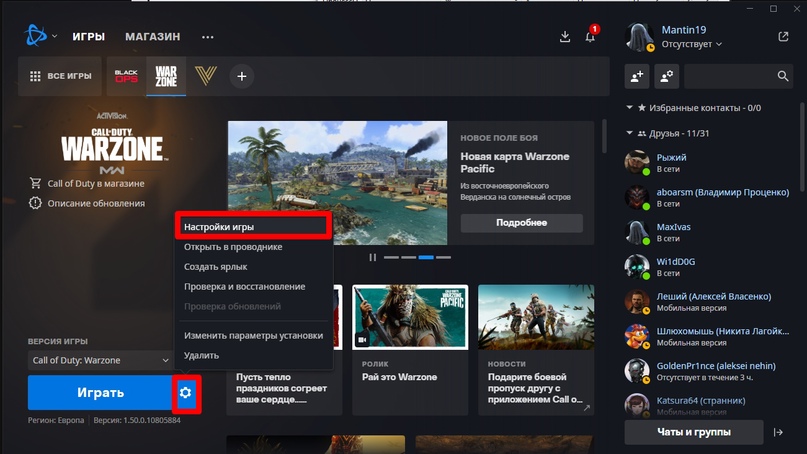Select the Warzone game tab icon
Image resolution: width=807 pixels, height=454 pixels.
click(x=166, y=76)
